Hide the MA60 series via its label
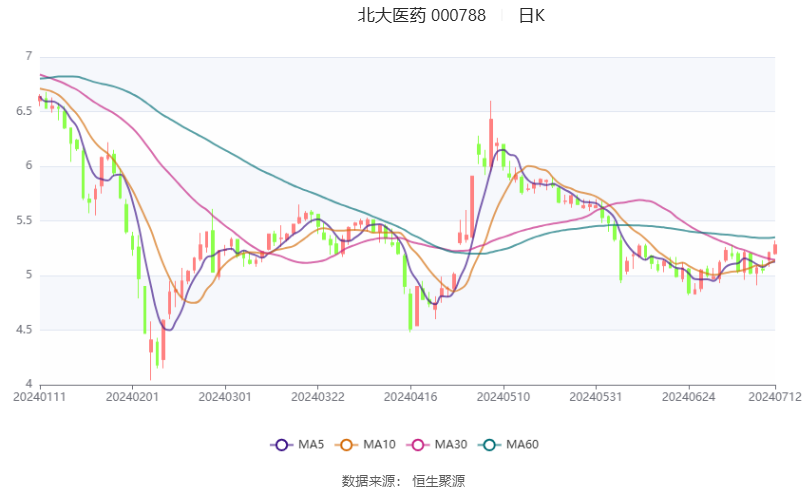The height and width of the screenshot is (491, 807). pos(522,445)
